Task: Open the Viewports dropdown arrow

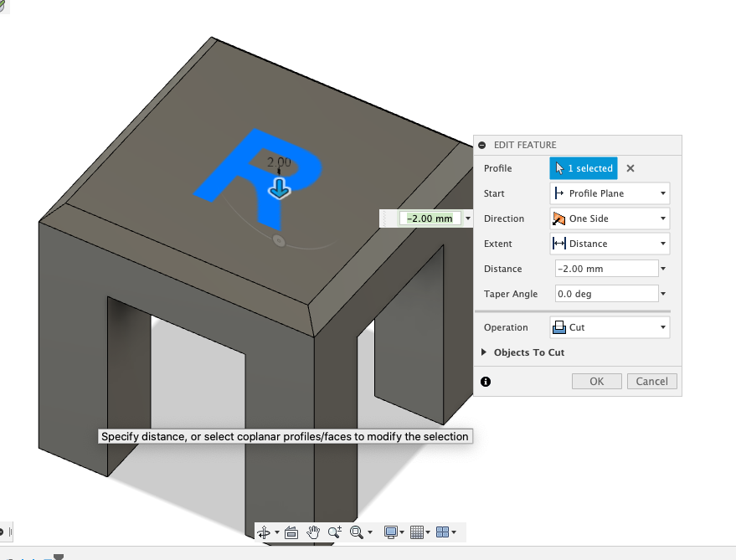Action: [x=454, y=532]
